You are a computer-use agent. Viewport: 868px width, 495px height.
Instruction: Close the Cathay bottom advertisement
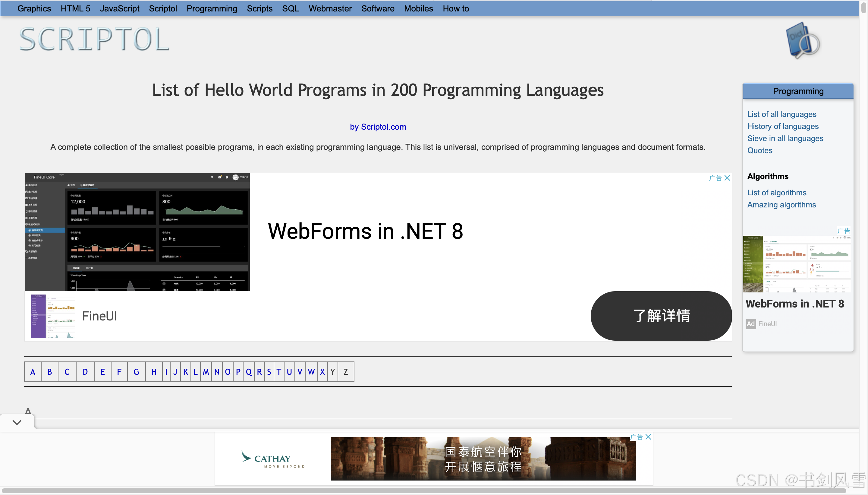[649, 437]
